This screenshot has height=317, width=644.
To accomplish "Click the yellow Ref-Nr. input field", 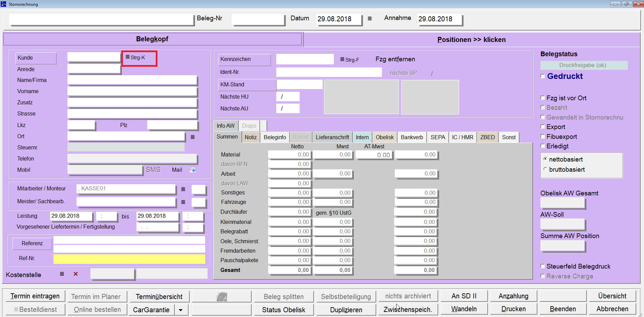I will pyautogui.click(x=129, y=259).
